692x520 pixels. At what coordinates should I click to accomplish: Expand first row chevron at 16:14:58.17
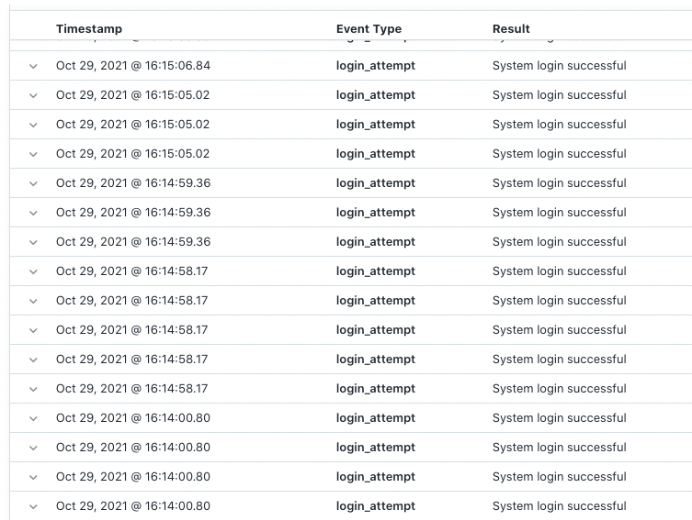pyautogui.click(x=33, y=271)
